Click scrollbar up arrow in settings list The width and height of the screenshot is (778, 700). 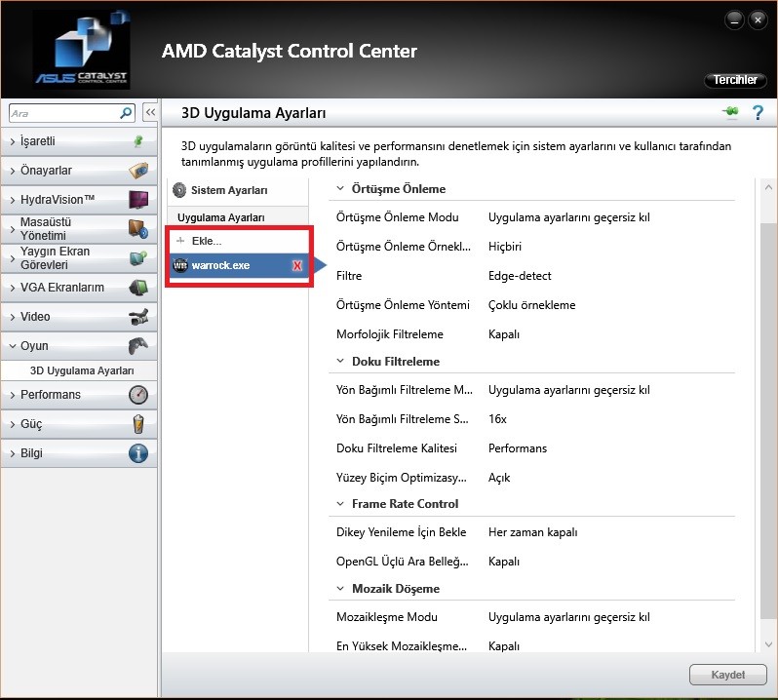pos(768,187)
